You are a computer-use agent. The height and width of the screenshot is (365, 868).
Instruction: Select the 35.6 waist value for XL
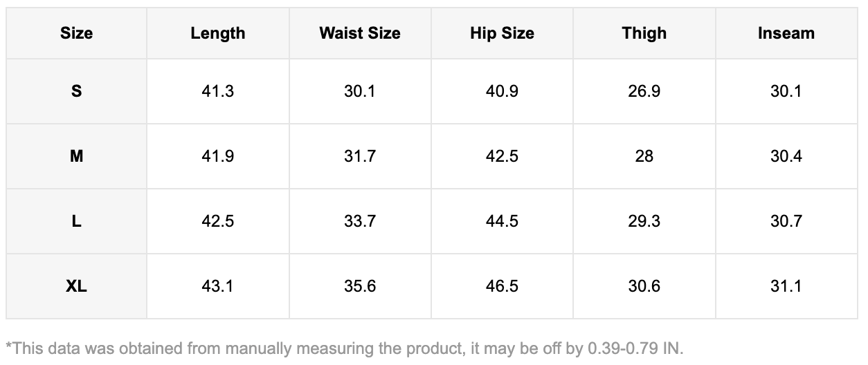[360, 286]
